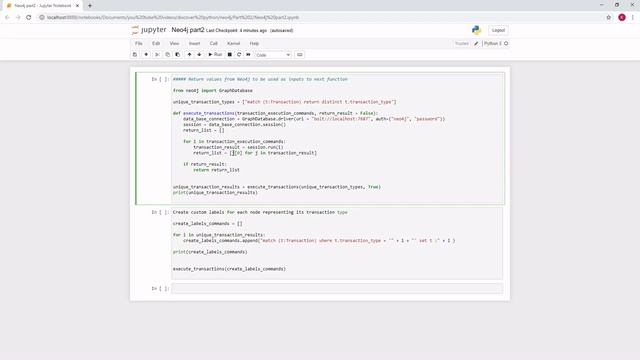This screenshot has height=360, width=640.
Task: Open a new browser tab
Action: [x=90, y=6]
